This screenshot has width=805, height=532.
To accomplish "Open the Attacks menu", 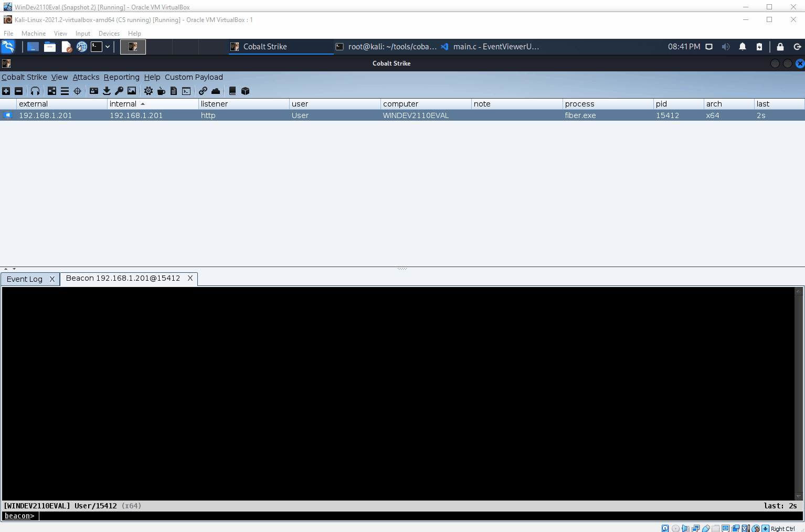I will tap(86, 77).
